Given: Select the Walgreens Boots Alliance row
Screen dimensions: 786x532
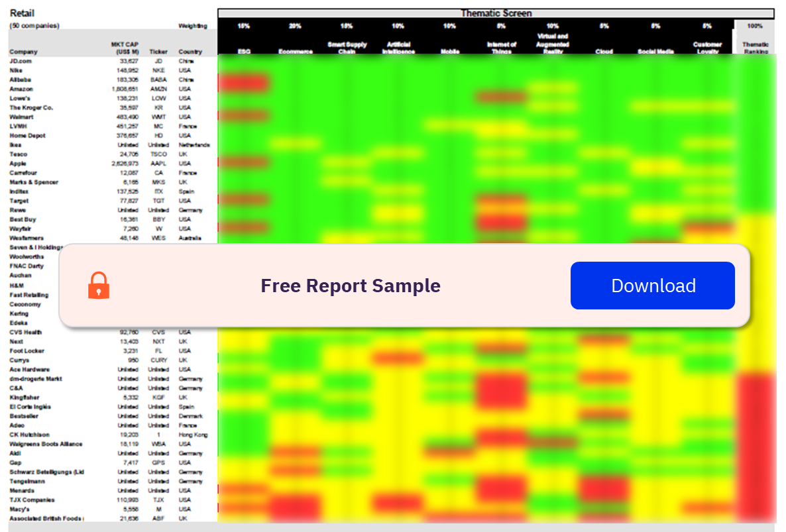Looking at the screenshot, I should click(113, 445).
